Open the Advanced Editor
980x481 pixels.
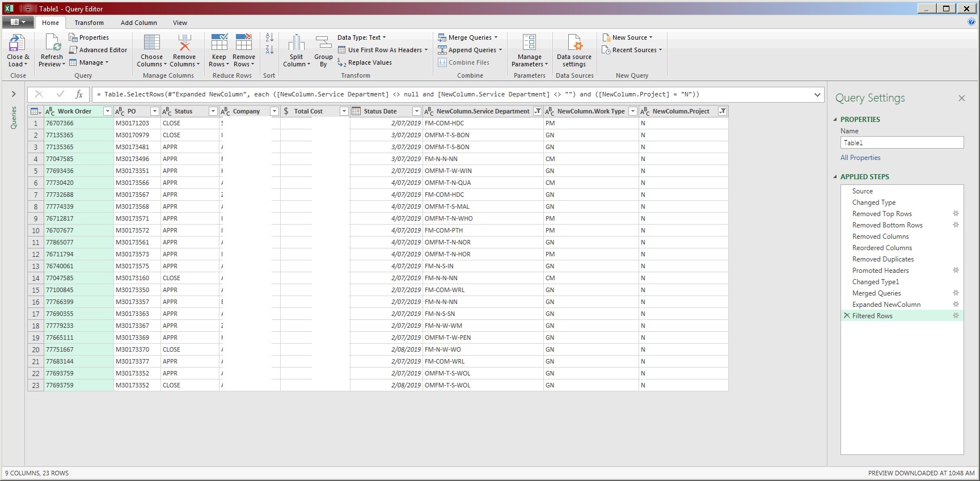tap(98, 50)
